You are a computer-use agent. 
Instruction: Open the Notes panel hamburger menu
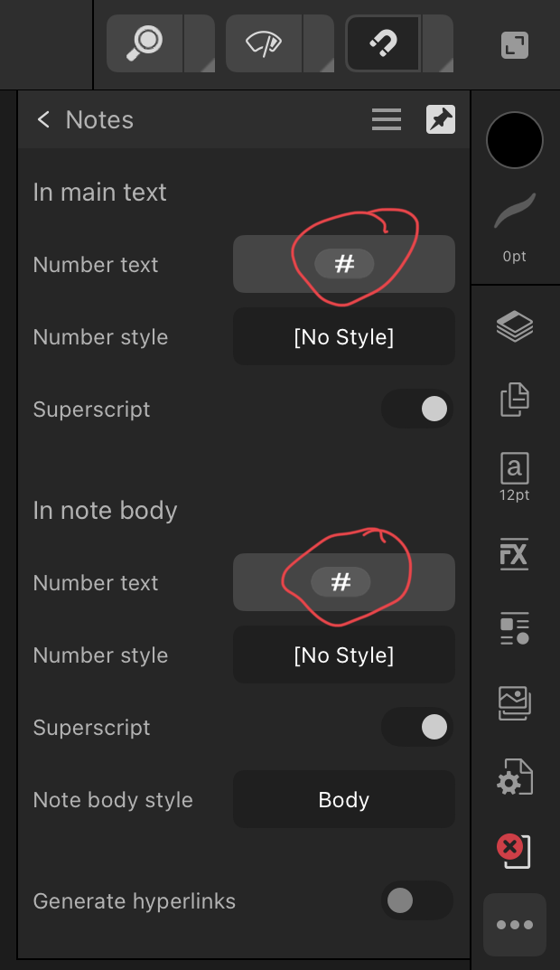click(387, 119)
